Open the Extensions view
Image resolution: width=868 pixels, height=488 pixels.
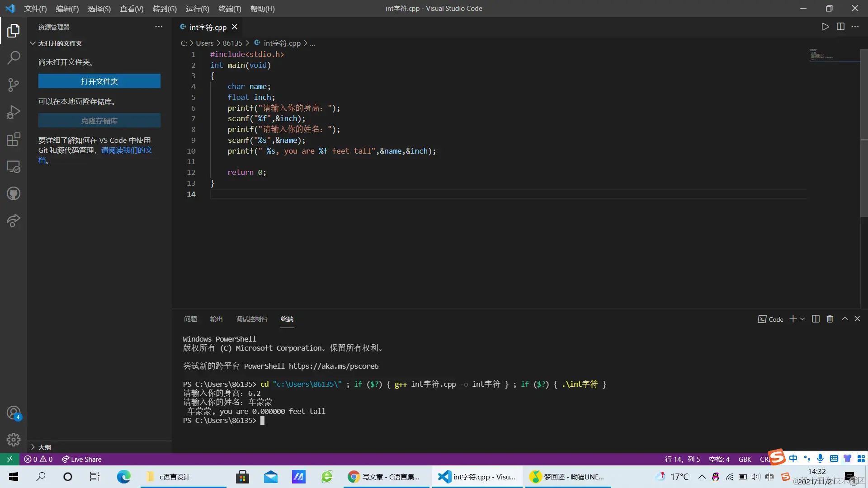coord(14,139)
